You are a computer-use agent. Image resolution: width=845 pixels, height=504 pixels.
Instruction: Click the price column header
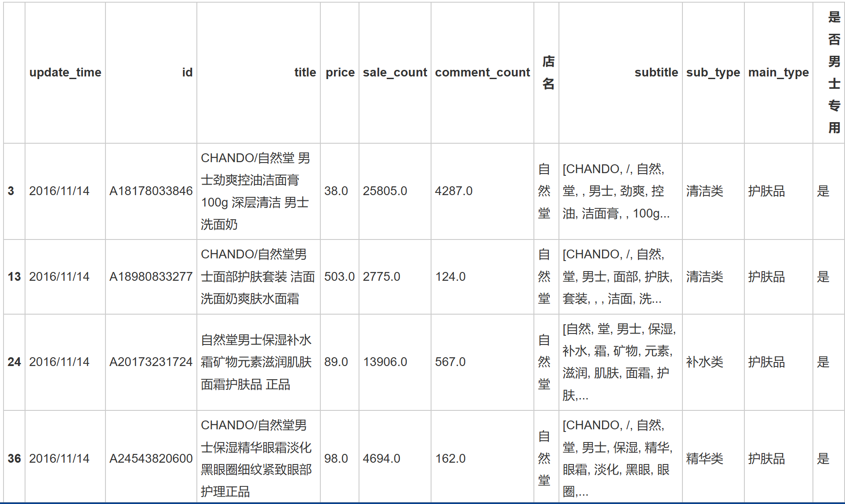340,73
